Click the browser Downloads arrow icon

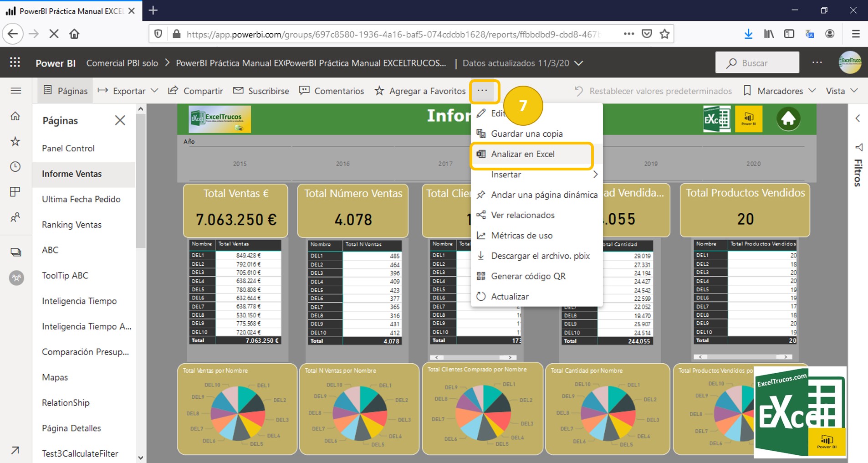(x=748, y=33)
